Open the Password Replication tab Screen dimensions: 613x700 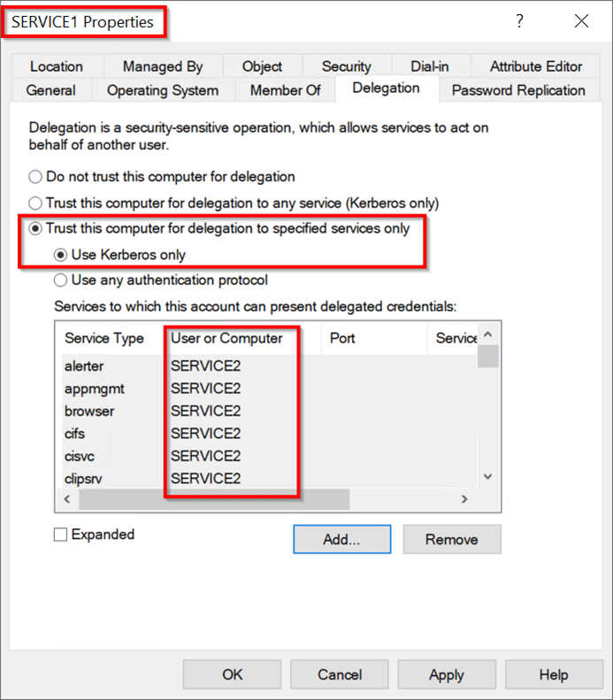coord(519,90)
